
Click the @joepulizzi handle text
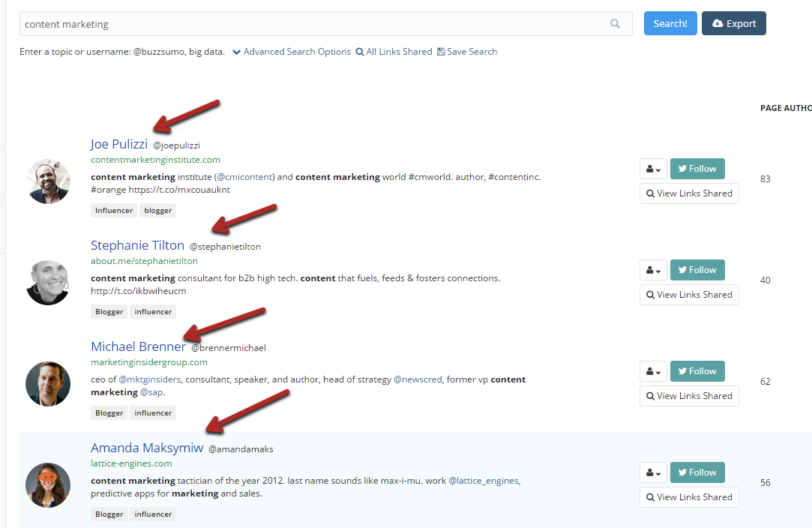[177, 145]
